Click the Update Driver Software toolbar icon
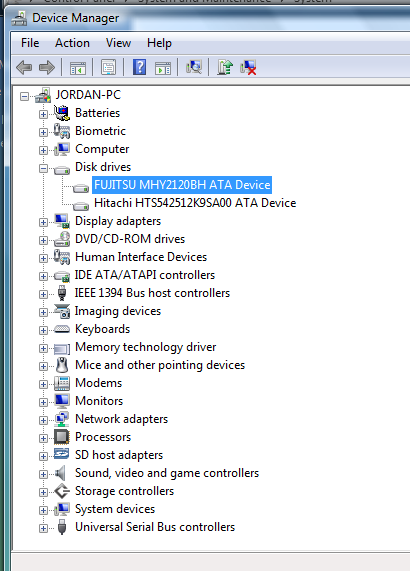Screen dimensions: 410x571 (225, 67)
